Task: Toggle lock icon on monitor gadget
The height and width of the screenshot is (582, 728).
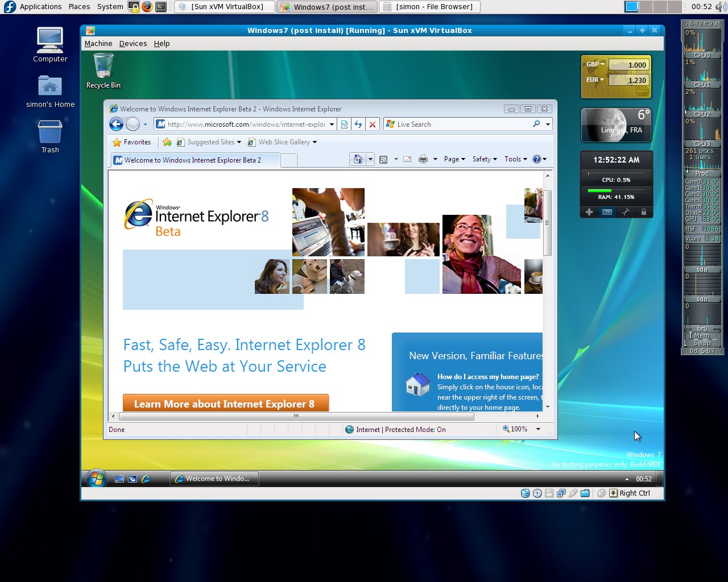Action: (x=644, y=212)
